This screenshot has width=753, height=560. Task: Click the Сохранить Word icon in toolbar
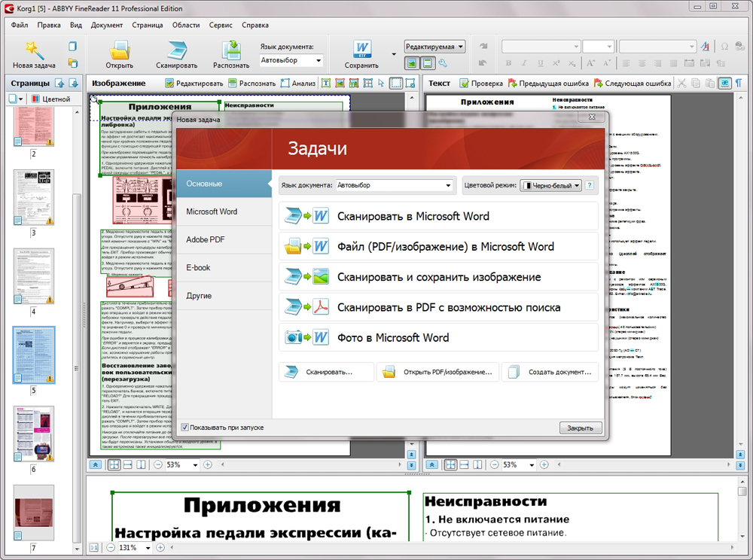coord(361,50)
